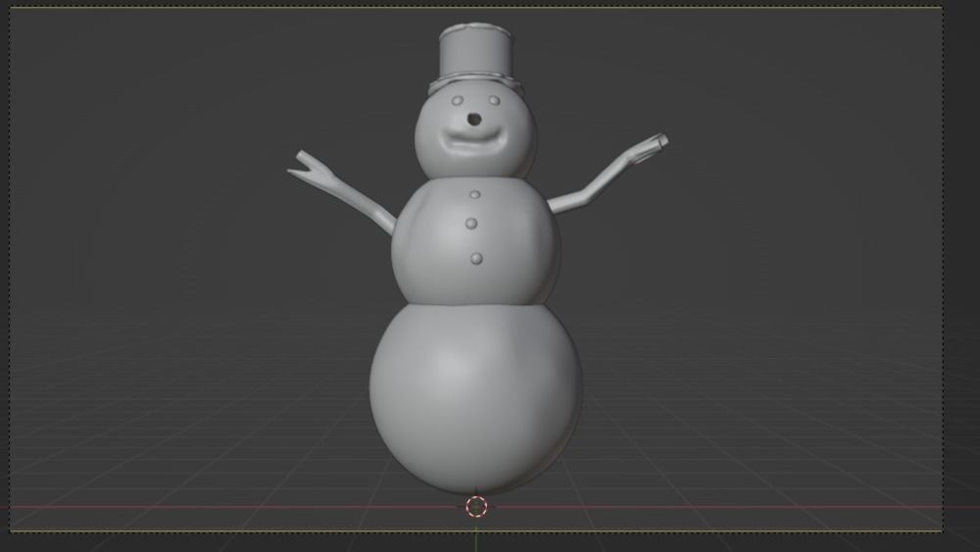Click the middle button on the torso
The image size is (980, 552).
click(x=472, y=224)
